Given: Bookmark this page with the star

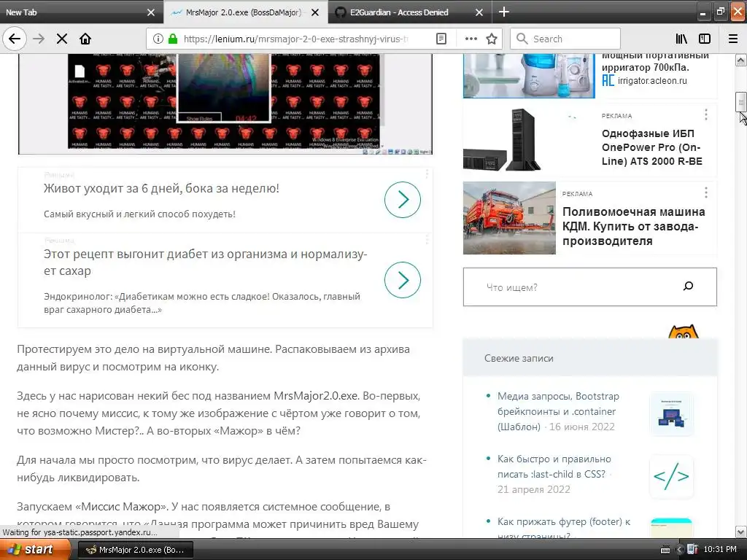Looking at the screenshot, I should 492,39.
